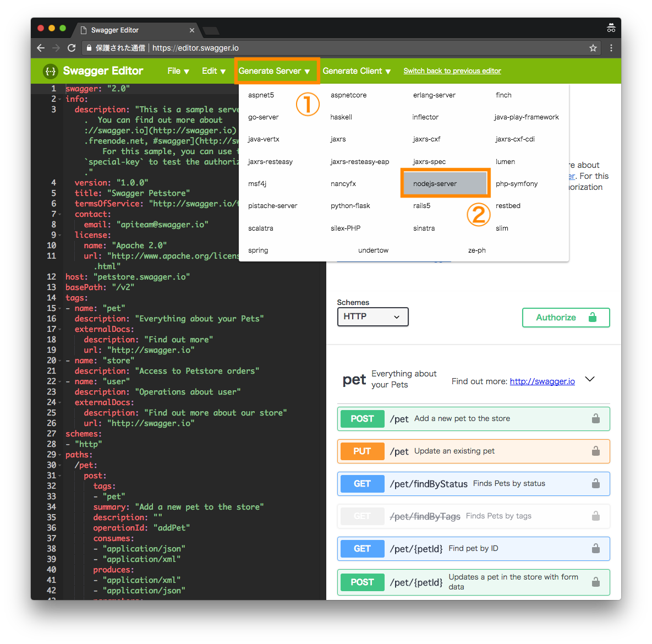
Task: Open the File menu
Action: pos(178,71)
